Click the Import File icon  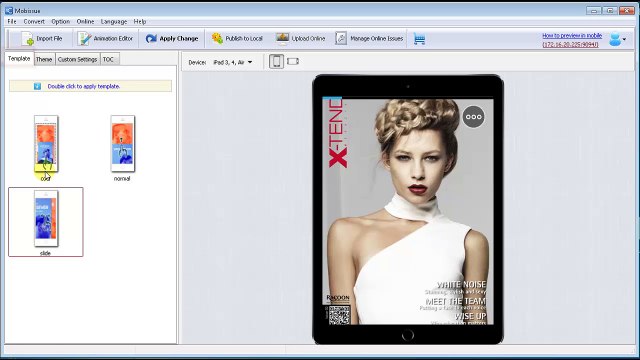[x=27, y=39]
